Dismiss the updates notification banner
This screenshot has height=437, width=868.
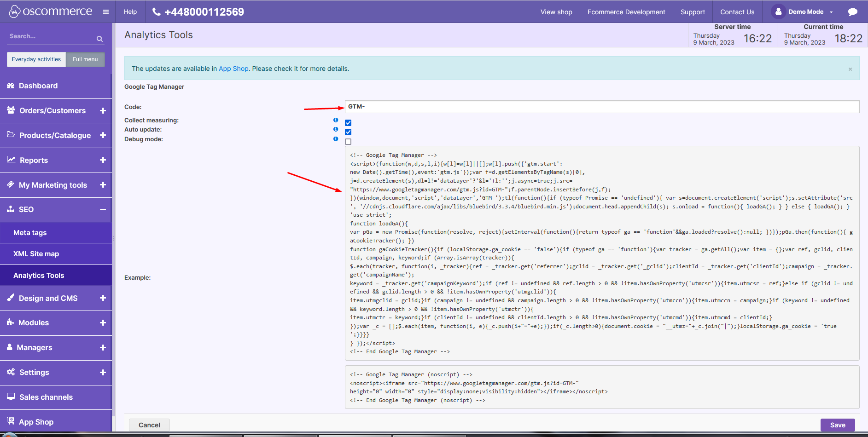850,69
